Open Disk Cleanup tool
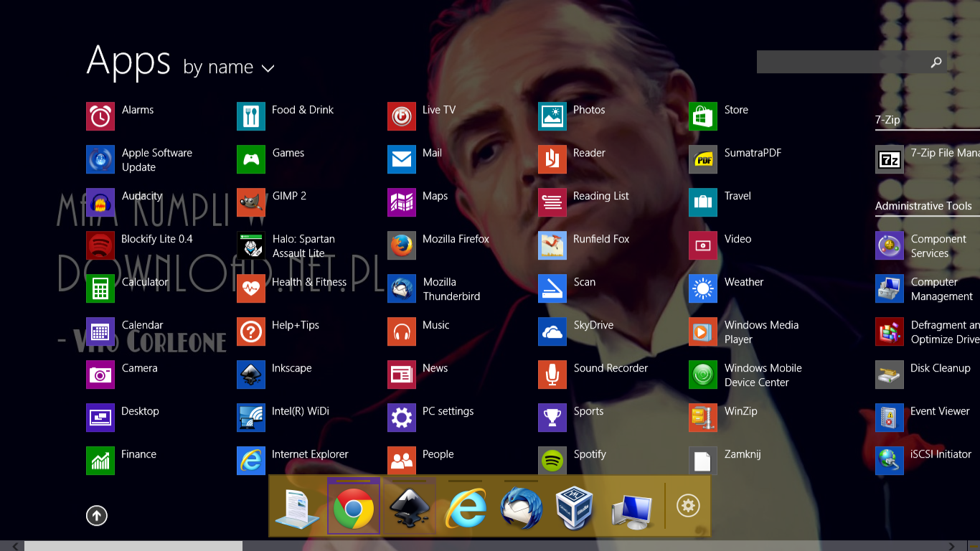The width and height of the screenshot is (980, 551). [x=890, y=375]
